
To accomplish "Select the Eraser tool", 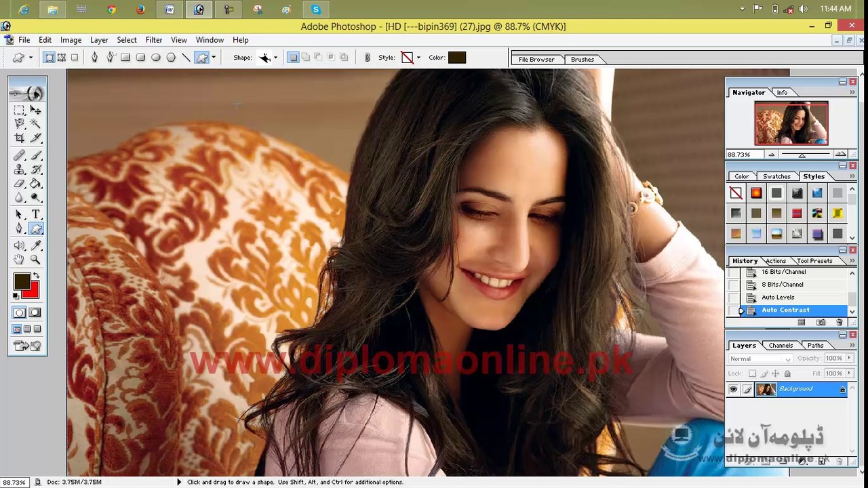I will 20,184.
